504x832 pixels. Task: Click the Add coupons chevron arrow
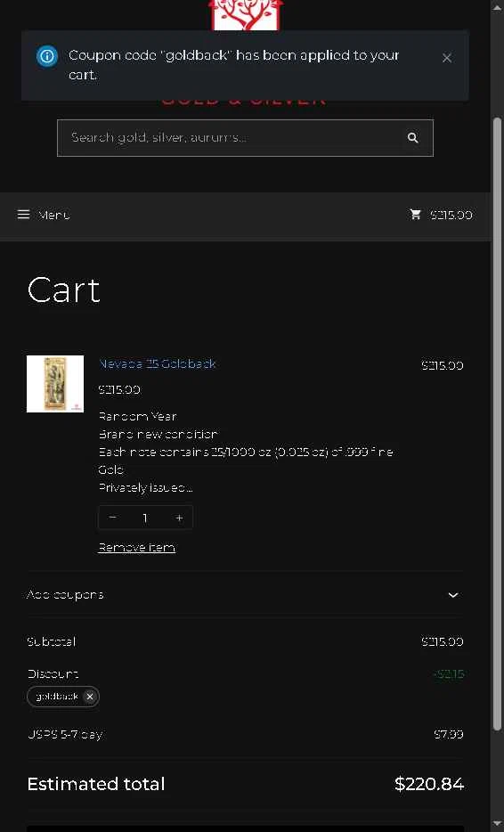(453, 595)
